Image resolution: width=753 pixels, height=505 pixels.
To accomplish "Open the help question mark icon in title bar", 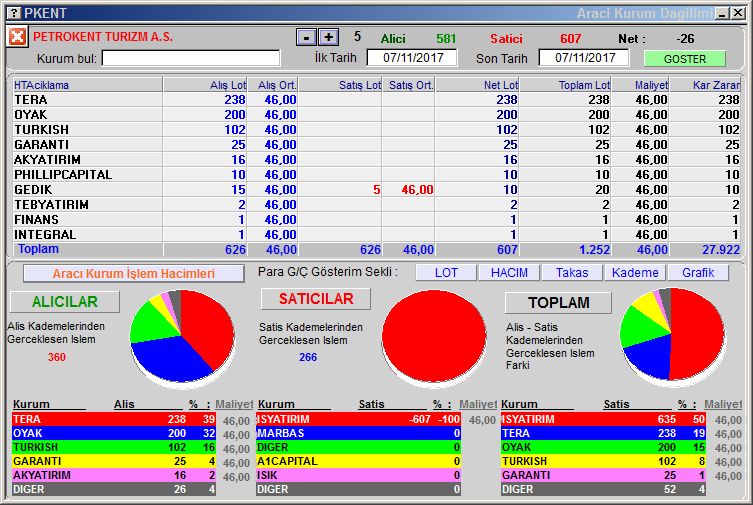I will click(15, 13).
